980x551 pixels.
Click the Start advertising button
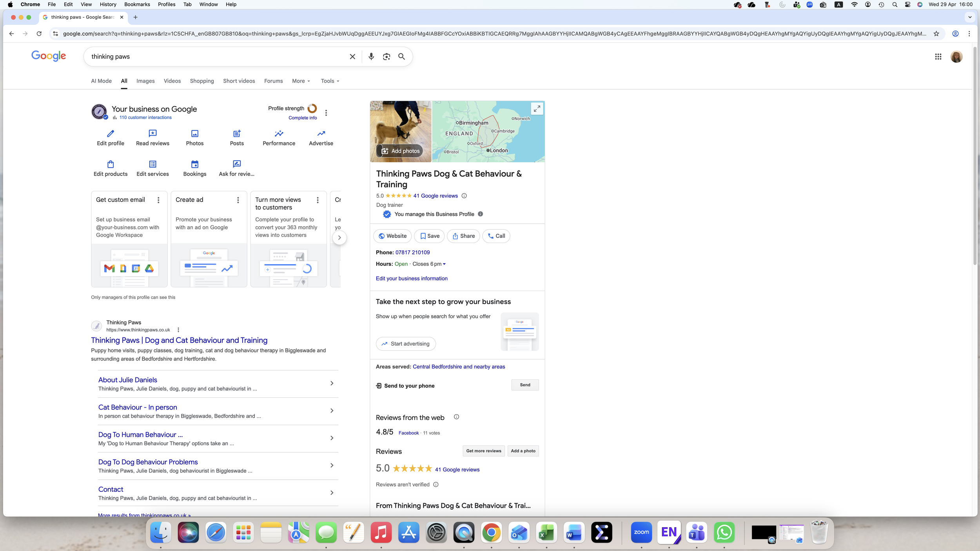(x=406, y=344)
